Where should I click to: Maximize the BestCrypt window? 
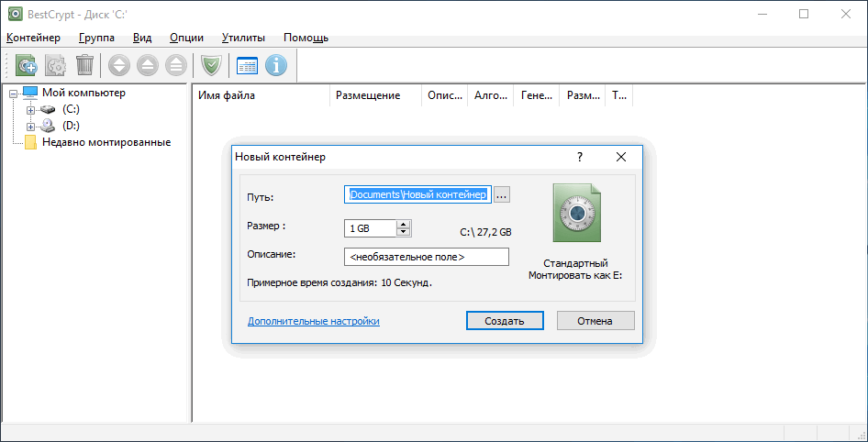pyautogui.click(x=803, y=15)
